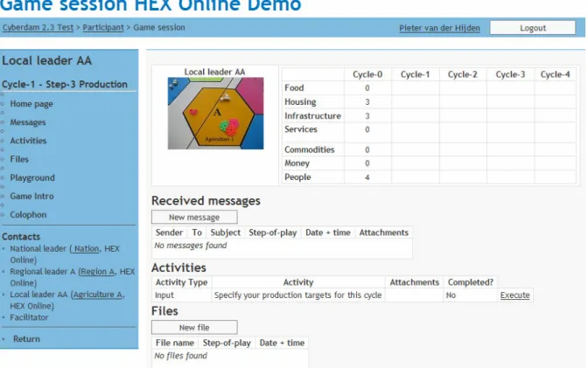Screen dimensions: 588x368
Task: Click the Cycle-3 column header
Action: pos(510,74)
